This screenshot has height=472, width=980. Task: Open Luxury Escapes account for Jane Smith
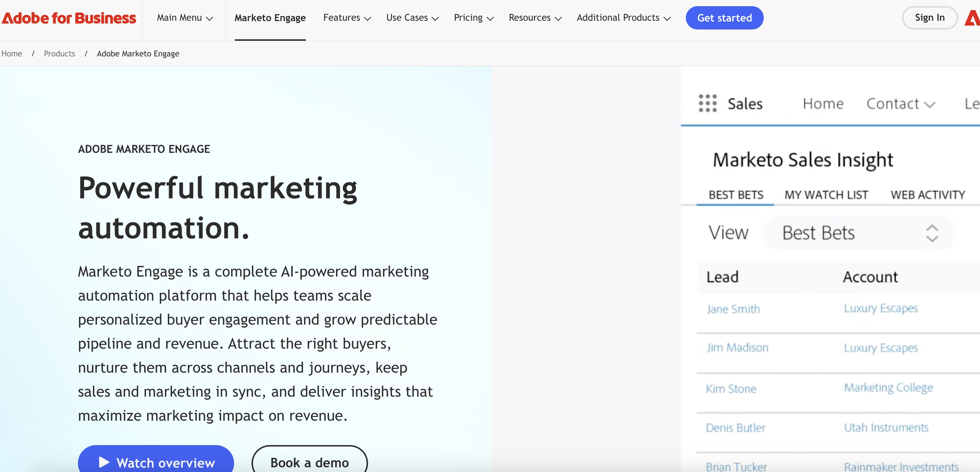881,309
